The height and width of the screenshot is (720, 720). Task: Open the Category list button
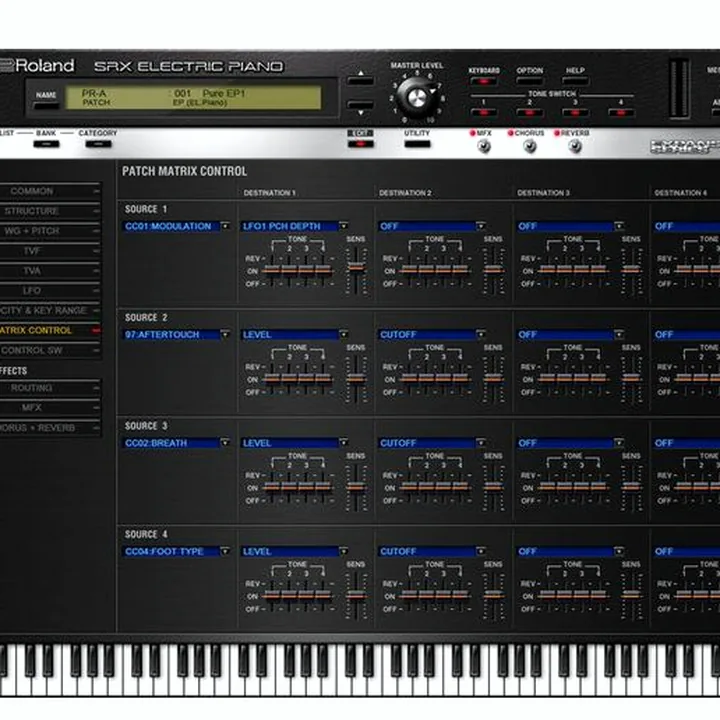tap(98, 144)
